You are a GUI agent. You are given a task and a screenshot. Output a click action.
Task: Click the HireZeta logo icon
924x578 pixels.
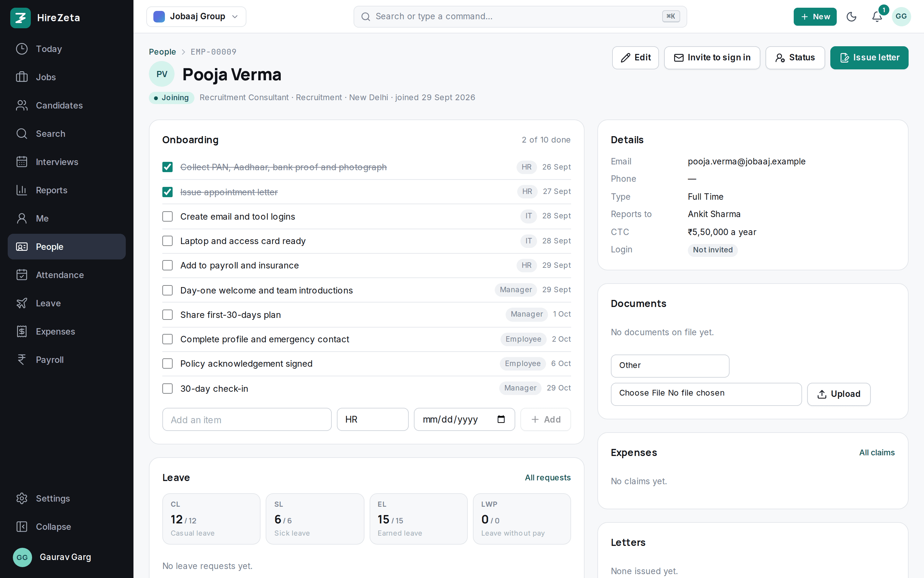(21, 18)
